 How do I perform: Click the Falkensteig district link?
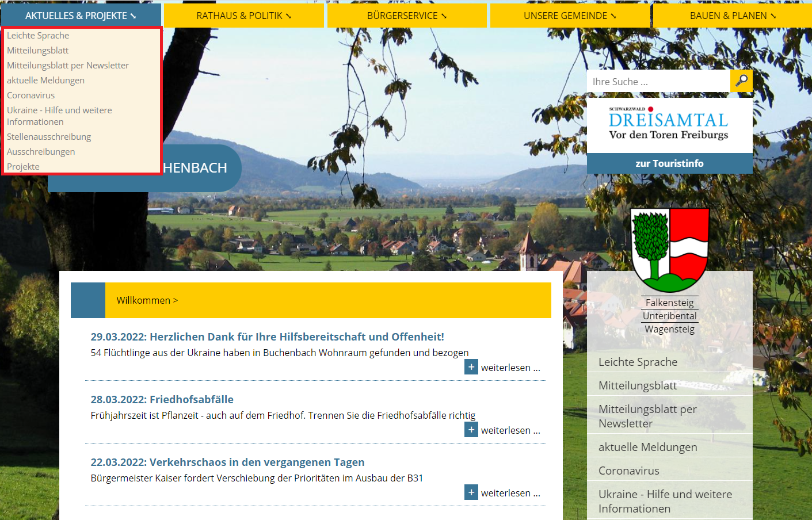click(x=669, y=303)
